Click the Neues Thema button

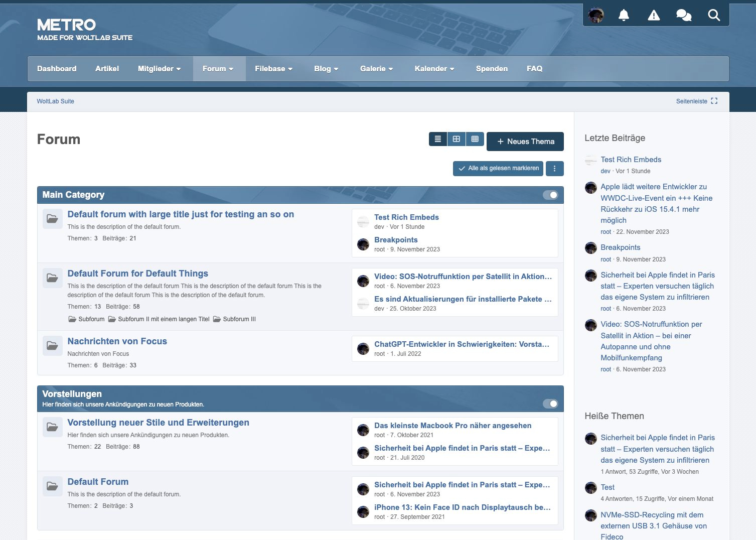525,142
